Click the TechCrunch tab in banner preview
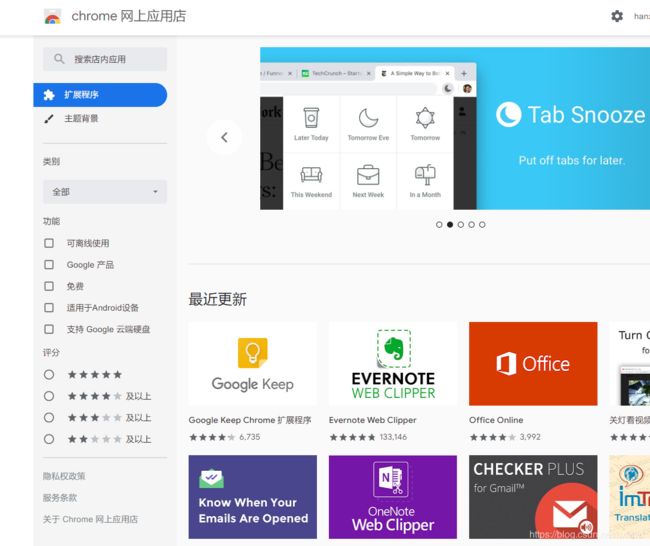The width and height of the screenshot is (650, 546). [336, 73]
